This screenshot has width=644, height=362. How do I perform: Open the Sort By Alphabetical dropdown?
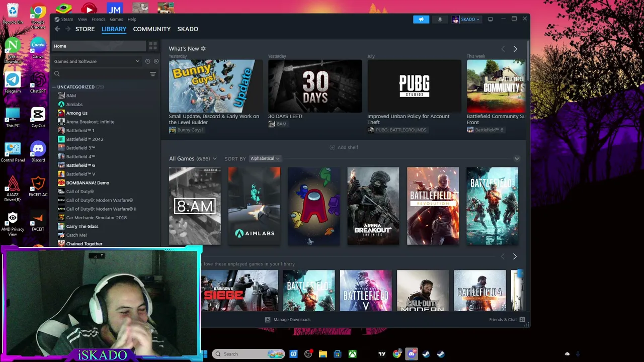coord(265,159)
